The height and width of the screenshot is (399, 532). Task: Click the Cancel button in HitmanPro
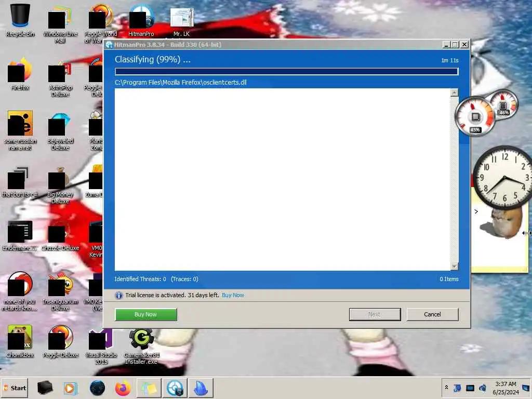point(432,314)
